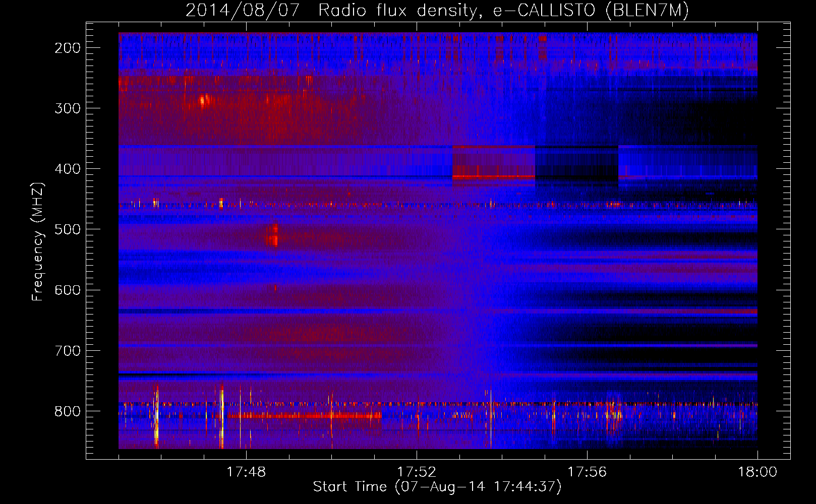Click the 17:48 time tick label

246,472
